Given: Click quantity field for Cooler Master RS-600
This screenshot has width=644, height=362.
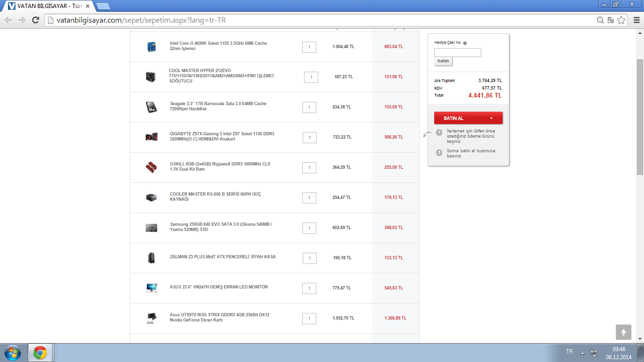Looking at the screenshot, I should tap(309, 198).
